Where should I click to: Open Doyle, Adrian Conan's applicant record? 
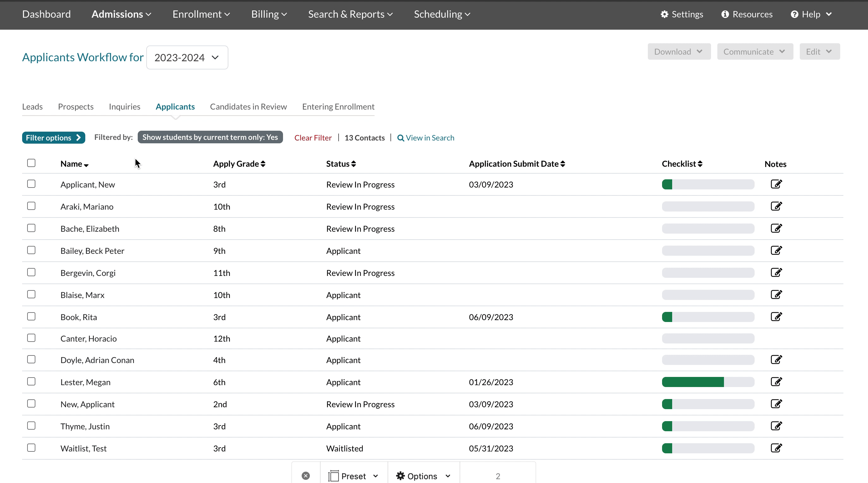tap(97, 360)
